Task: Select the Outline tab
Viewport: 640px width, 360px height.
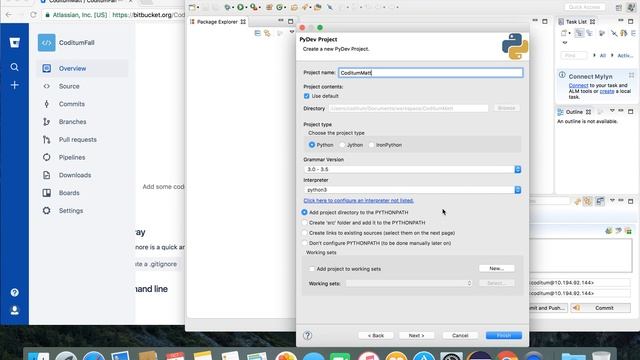Action: tap(574, 112)
